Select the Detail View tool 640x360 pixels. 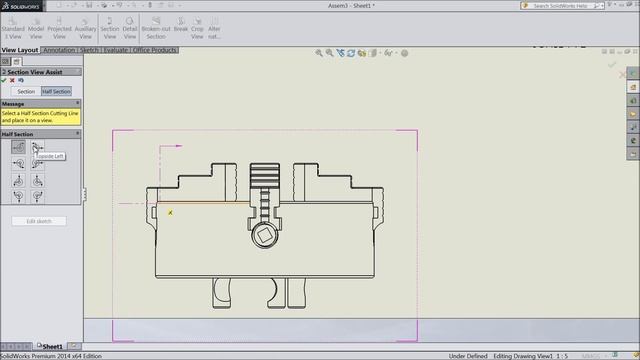[x=130, y=28]
